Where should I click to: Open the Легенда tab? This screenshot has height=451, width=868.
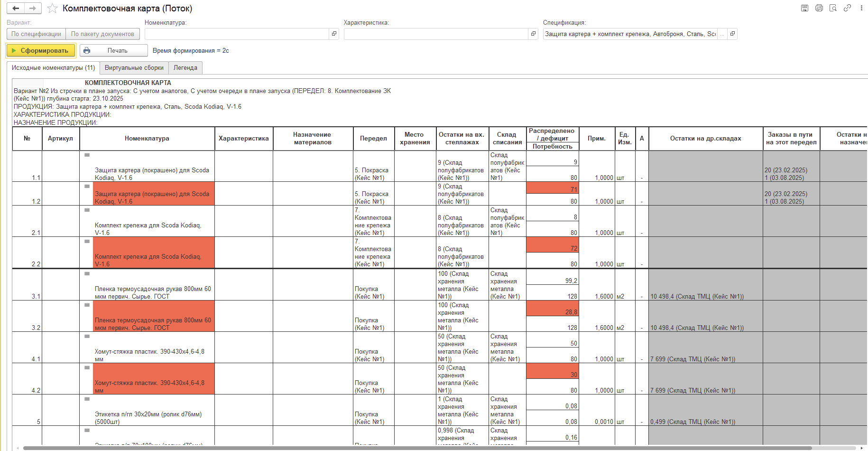pos(185,68)
